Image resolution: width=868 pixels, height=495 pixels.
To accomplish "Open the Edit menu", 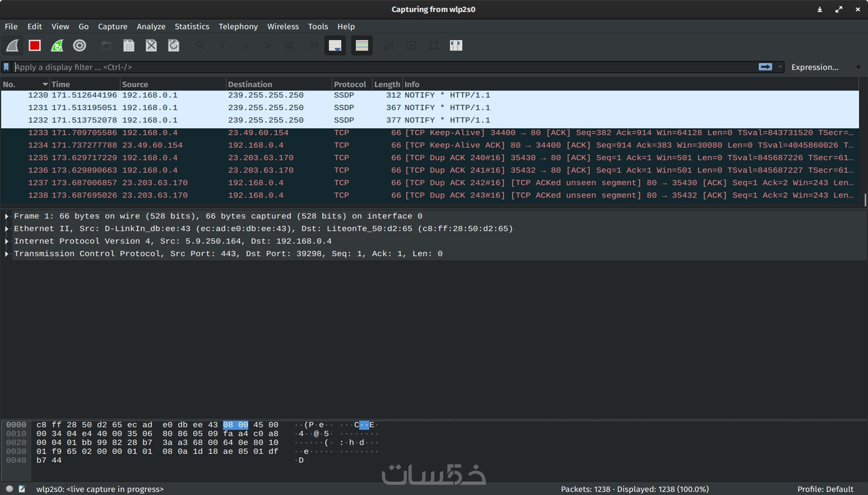I will (x=35, y=27).
